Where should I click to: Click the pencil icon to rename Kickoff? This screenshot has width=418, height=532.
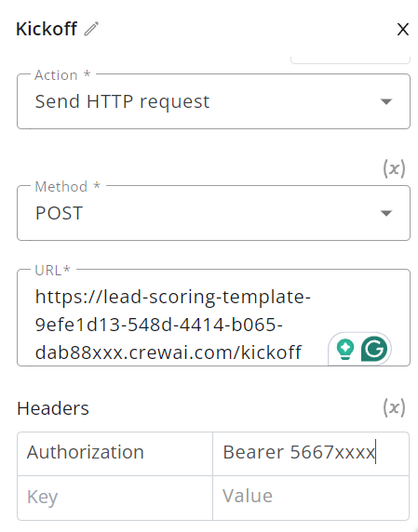tap(91, 29)
